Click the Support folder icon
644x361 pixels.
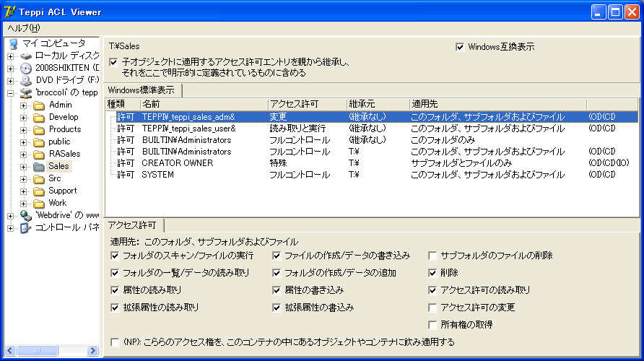point(39,191)
